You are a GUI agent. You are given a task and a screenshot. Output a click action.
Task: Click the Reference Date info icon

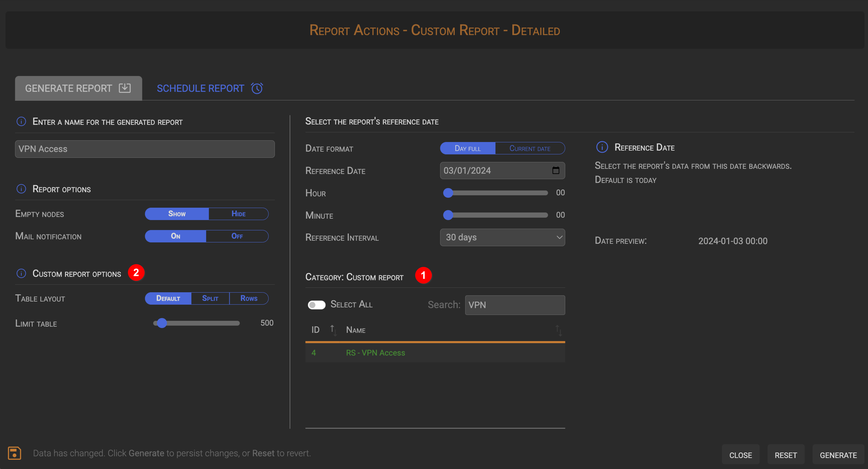coord(602,147)
